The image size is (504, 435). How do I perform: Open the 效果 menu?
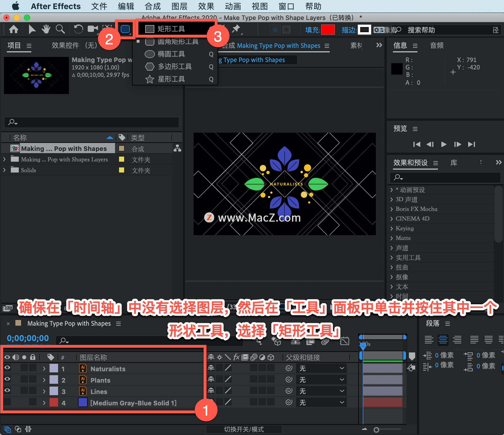point(206,6)
